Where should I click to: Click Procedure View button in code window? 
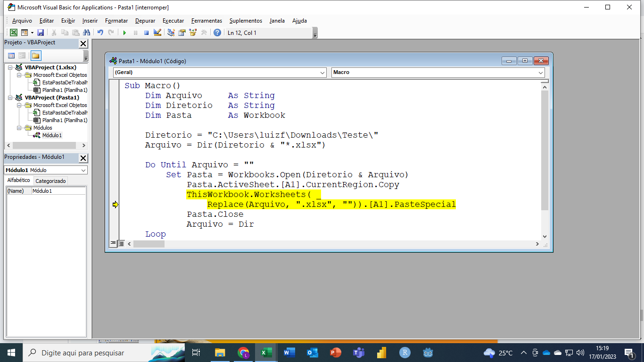(x=113, y=244)
